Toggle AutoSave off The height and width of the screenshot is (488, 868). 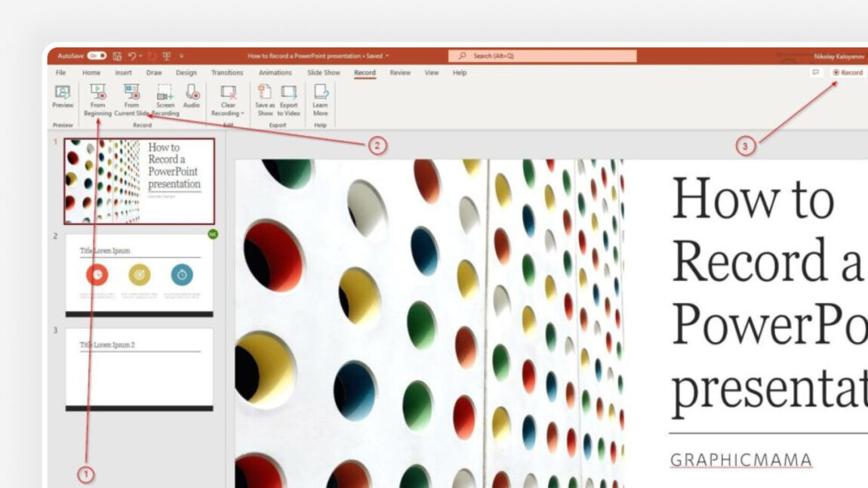pyautogui.click(x=95, y=56)
